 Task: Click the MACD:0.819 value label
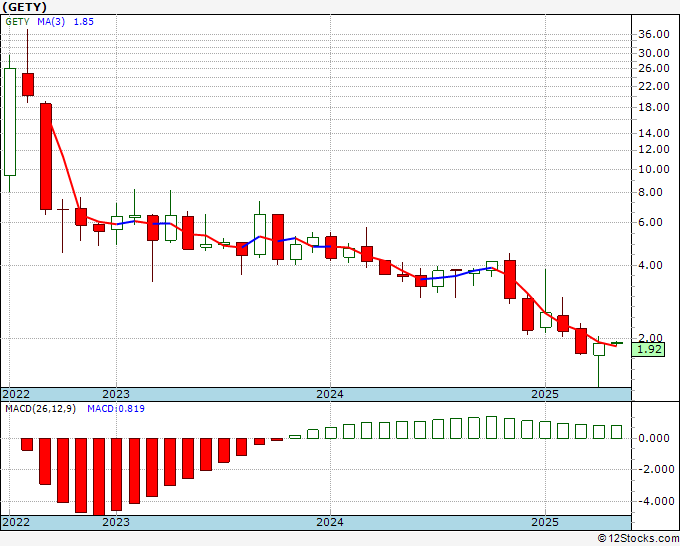(116, 409)
